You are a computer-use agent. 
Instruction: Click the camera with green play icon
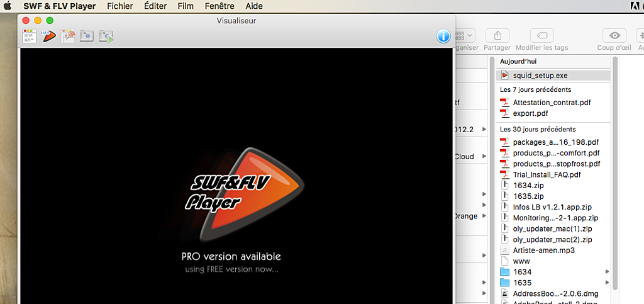pyautogui.click(x=106, y=37)
